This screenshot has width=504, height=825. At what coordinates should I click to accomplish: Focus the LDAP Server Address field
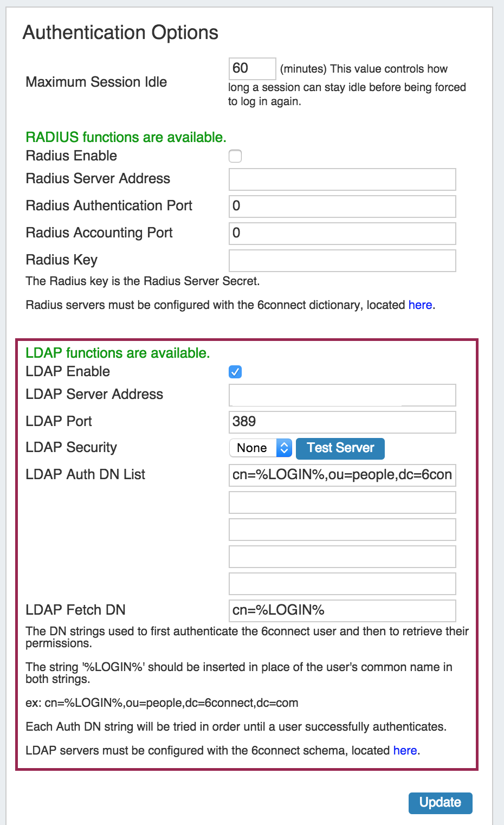click(342, 395)
